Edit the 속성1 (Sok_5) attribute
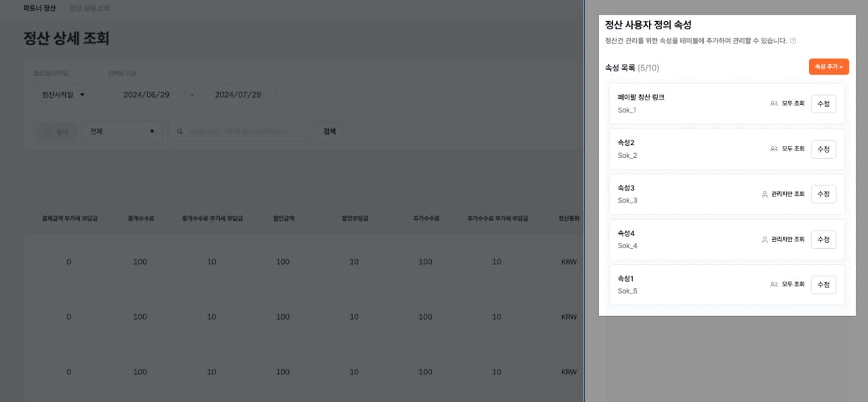 click(x=823, y=285)
